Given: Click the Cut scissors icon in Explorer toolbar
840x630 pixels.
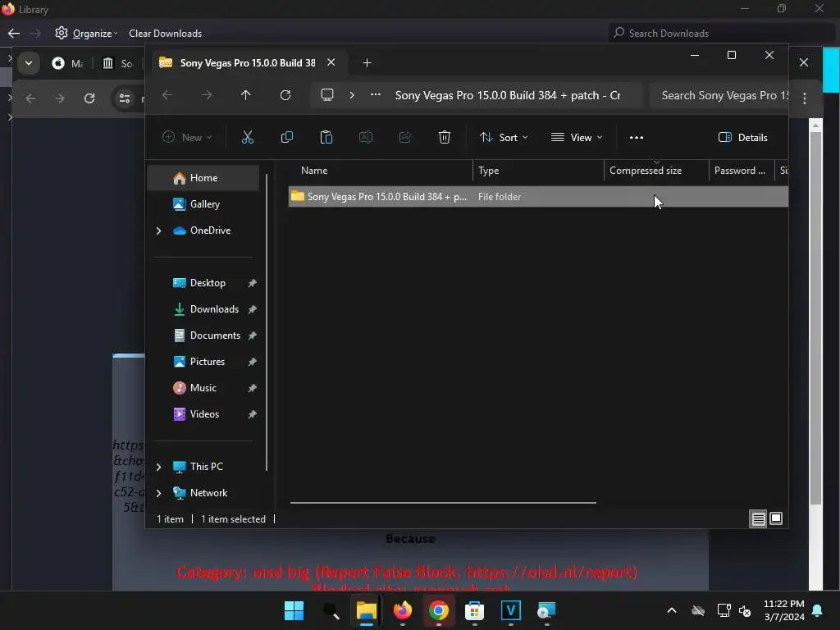Looking at the screenshot, I should 247,138.
